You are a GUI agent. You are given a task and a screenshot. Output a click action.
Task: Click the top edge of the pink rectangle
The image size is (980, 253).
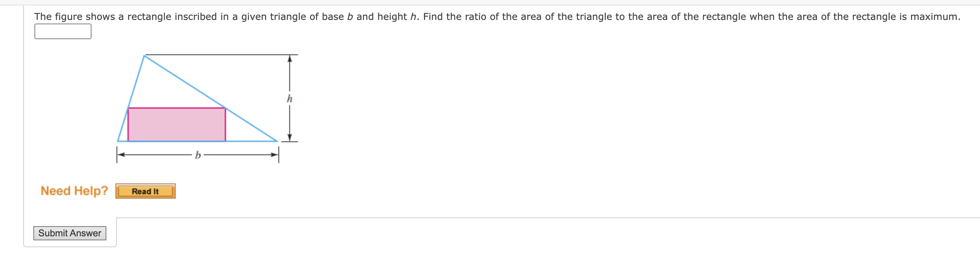pyautogui.click(x=177, y=108)
